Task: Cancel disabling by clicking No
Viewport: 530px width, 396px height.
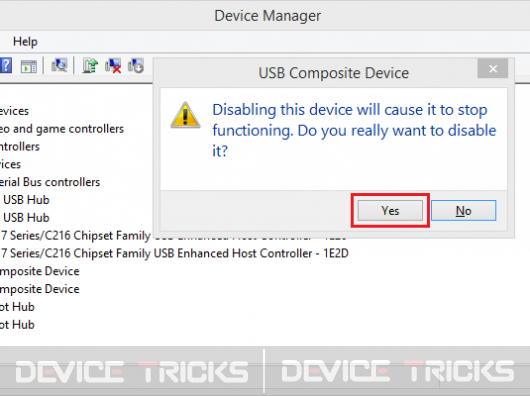Action: pyautogui.click(x=463, y=211)
